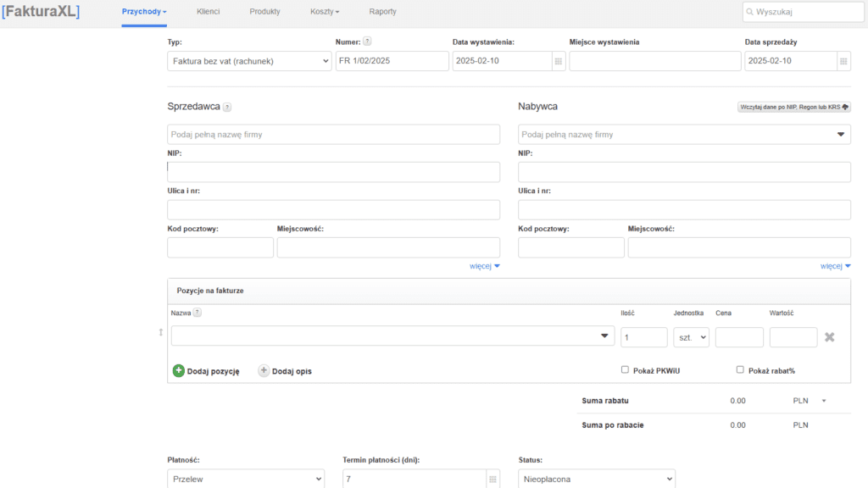
Task: Expand więcej link under Sprzedawca
Action: 485,266
